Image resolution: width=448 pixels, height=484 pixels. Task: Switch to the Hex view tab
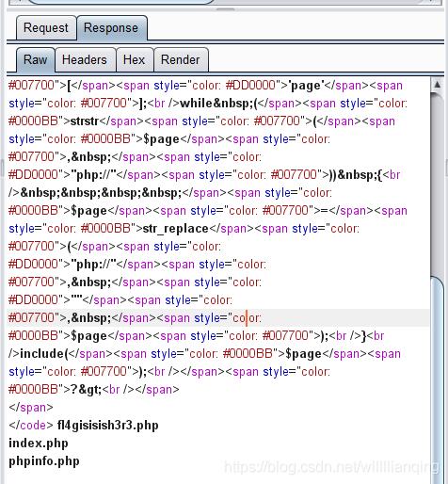pyautogui.click(x=135, y=60)
